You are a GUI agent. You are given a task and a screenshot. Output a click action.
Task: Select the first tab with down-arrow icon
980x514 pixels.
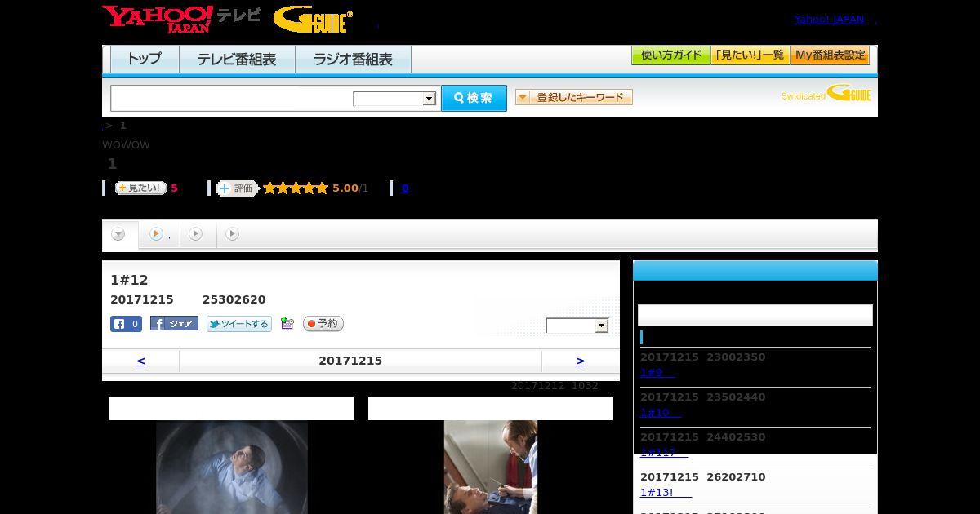119,235
